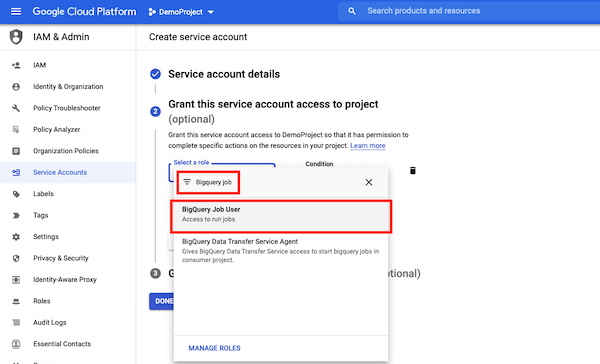
Task: Open Tags in sidebar
Action: [x=41, y=215]
